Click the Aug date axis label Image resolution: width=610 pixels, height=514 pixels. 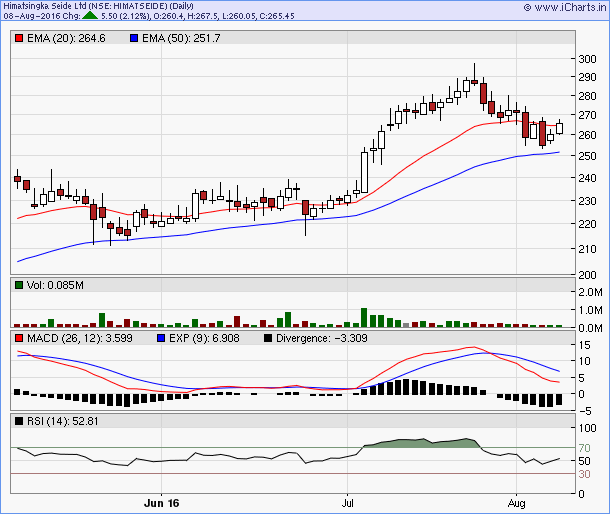517,503
